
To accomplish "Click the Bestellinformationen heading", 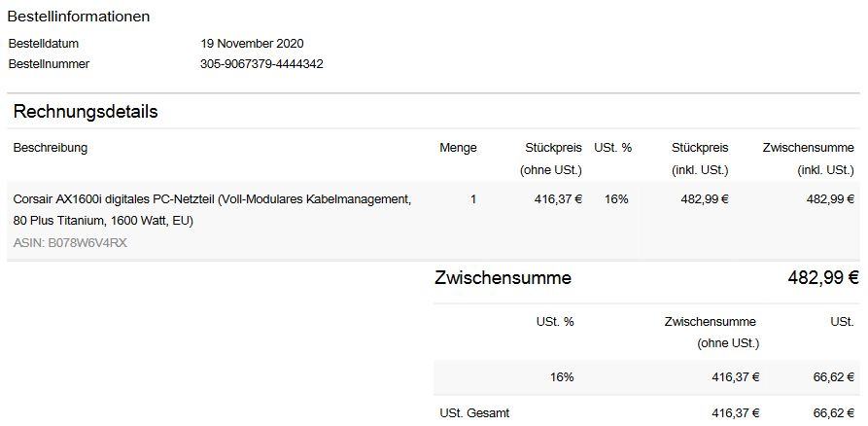I will (x=79, y=17).
